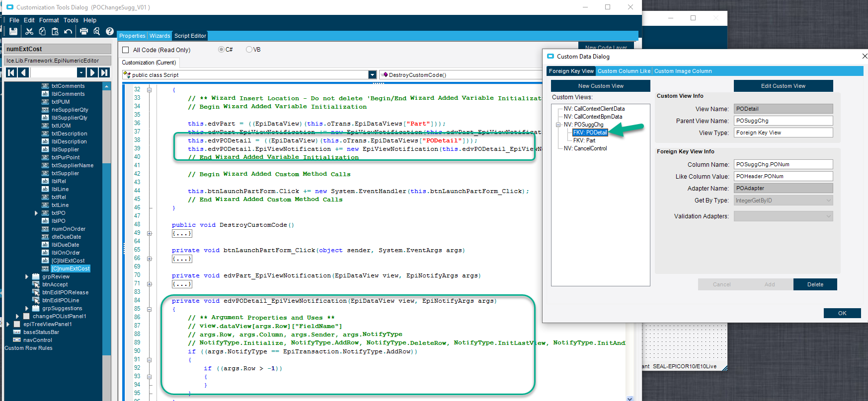Expand the grpReview tree node
The image size is (868, 401).
[x=27, y=276]
